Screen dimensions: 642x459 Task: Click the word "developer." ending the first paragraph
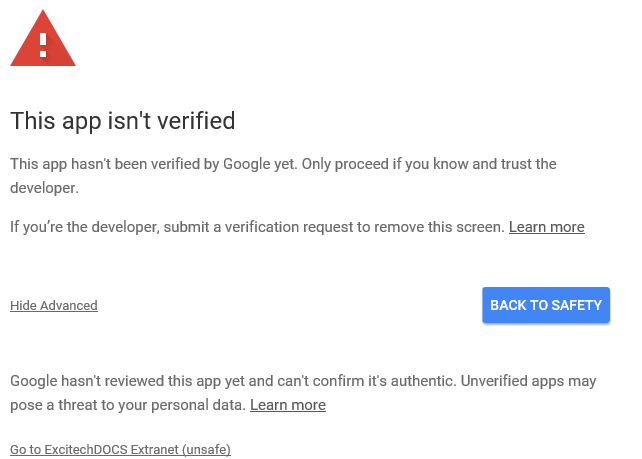click(x=44, y=187)
